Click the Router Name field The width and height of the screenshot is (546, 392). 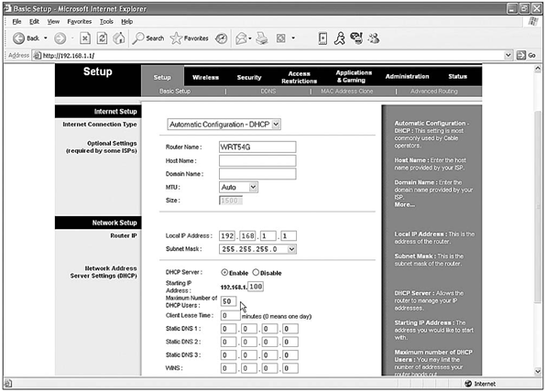pyautogui.click(x=257, y=147)
